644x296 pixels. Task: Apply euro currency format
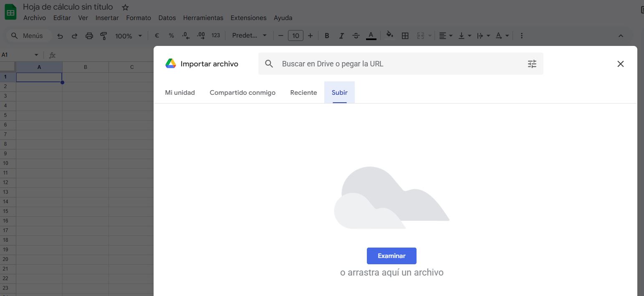(157, 36)
